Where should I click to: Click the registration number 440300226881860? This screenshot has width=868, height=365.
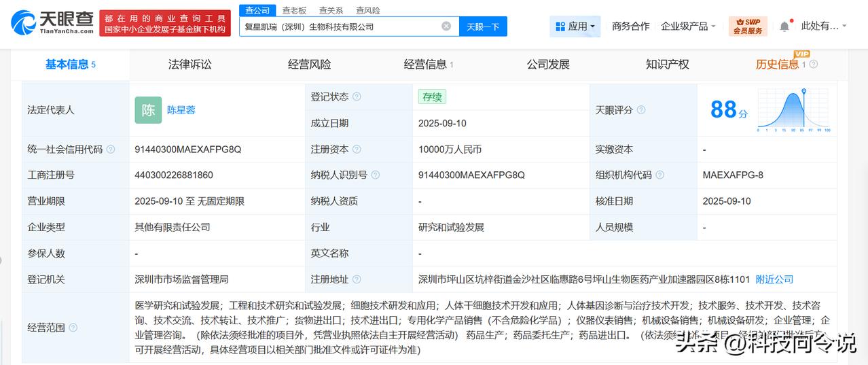pos(174,175)
